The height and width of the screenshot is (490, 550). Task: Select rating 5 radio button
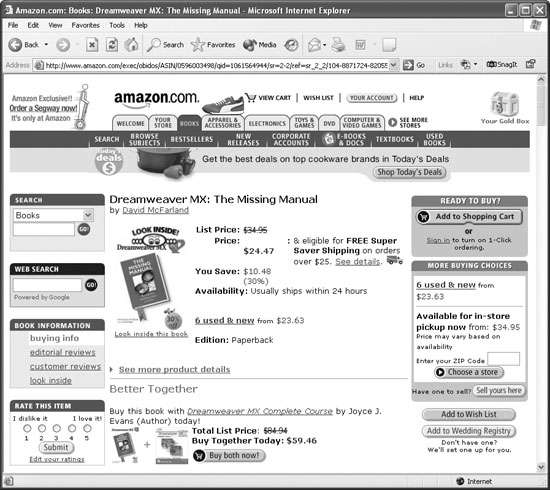87,428
